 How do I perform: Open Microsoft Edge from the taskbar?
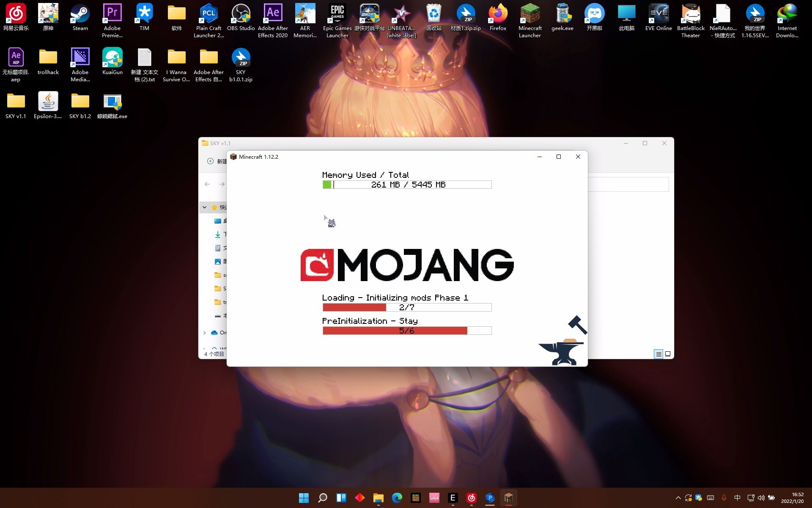coord(397,498)
